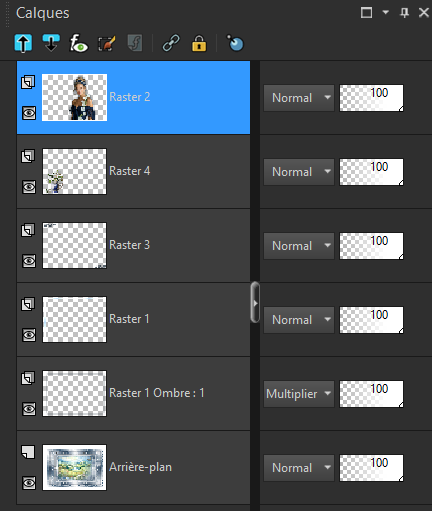Toggle visibility of Arrière-plan layer
This screenshot has height=511, width=432.
[29, 483]
